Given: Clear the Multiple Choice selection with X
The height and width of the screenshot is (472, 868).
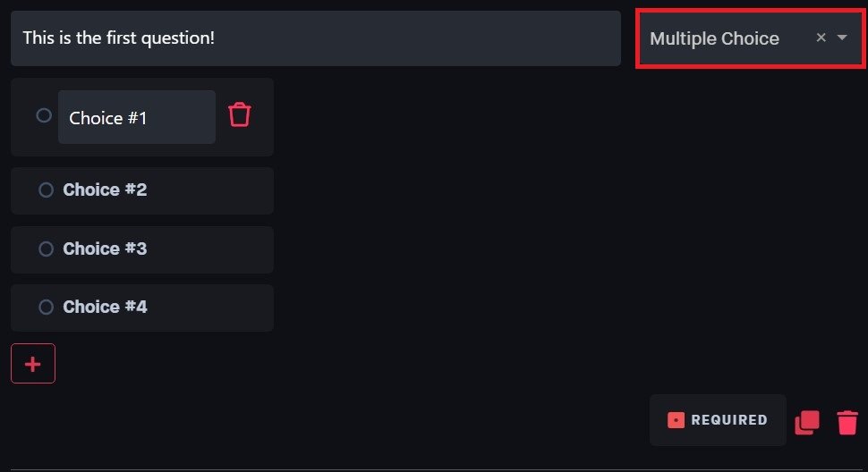Looking at the screenshot, I should tap(821, 38).
